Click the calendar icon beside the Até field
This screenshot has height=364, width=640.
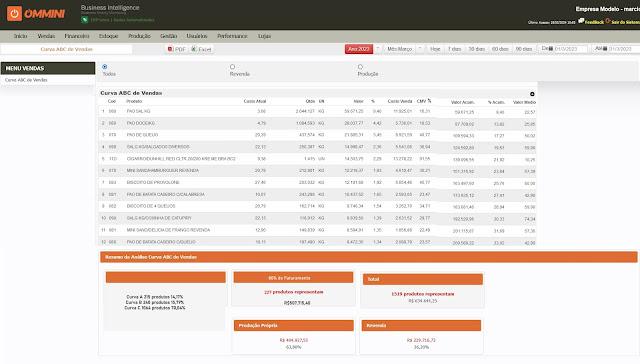605,49
